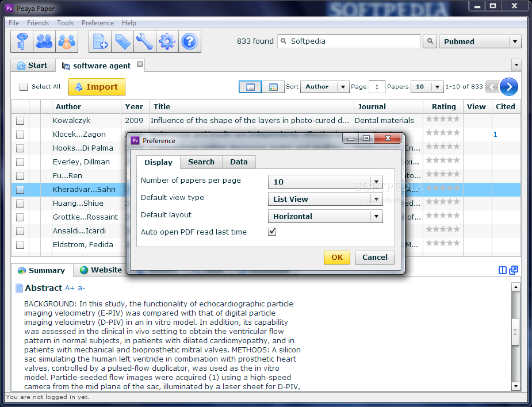Open the orange and blue group icon
532x407 pixels.
point(67,41)
